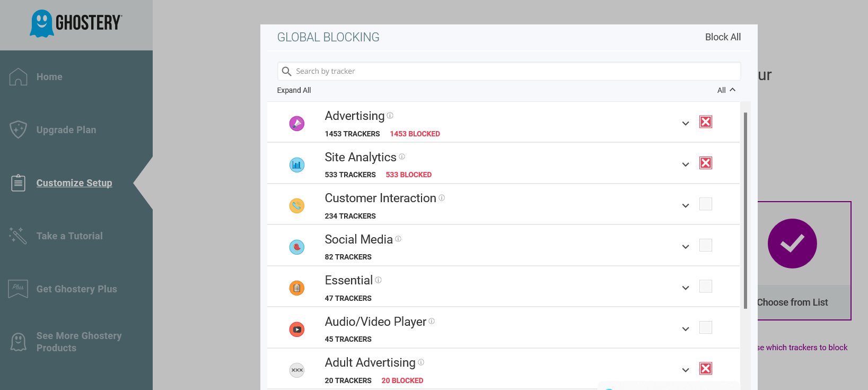Unblock the Site Analytics category checkbox
868x390 pixels.
[x=706, y=163]
